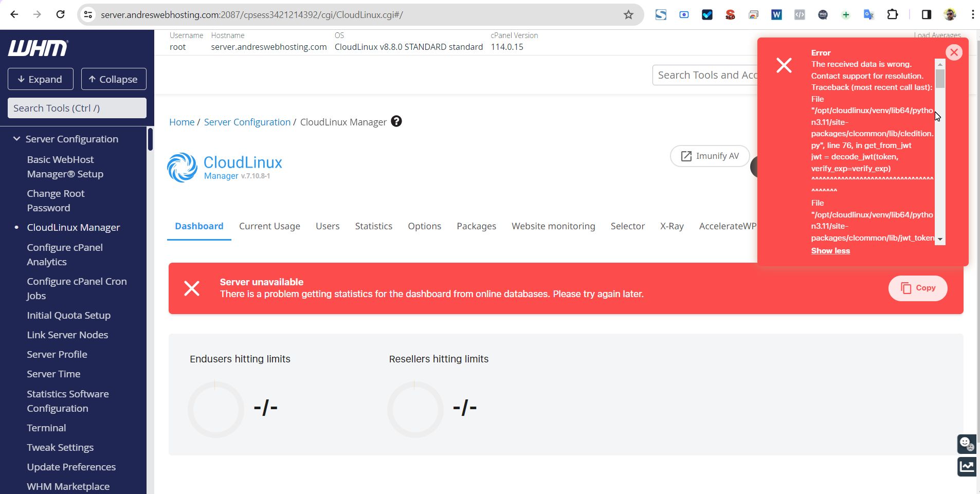
Task: Open the Current Usage tab
Action: 269,226
